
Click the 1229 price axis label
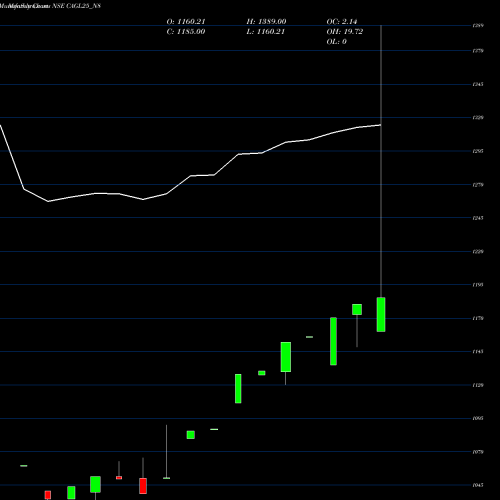478,252
